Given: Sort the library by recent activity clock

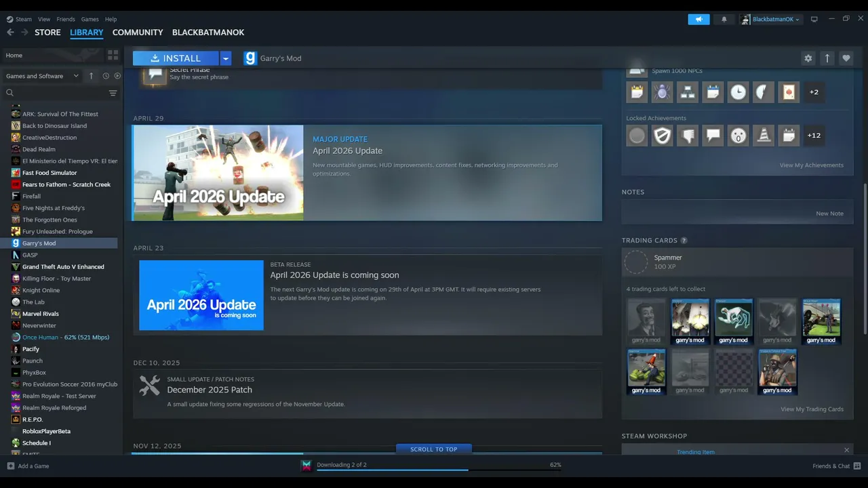Looking at the screenshot, I should tap(106, 76).
